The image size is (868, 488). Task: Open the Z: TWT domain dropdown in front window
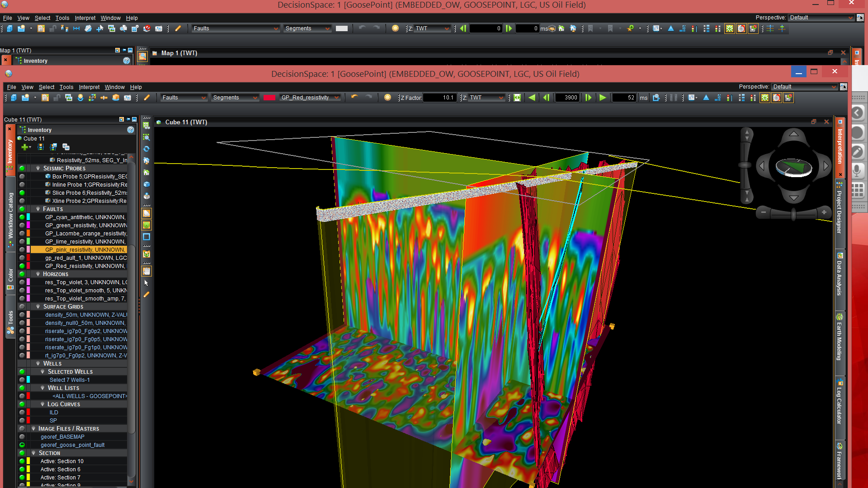point(486,98)
